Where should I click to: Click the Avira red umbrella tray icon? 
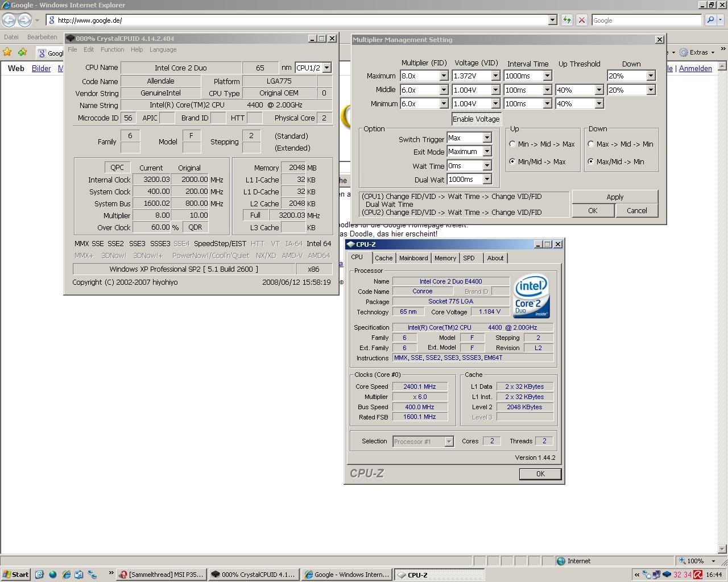(698, 575)
